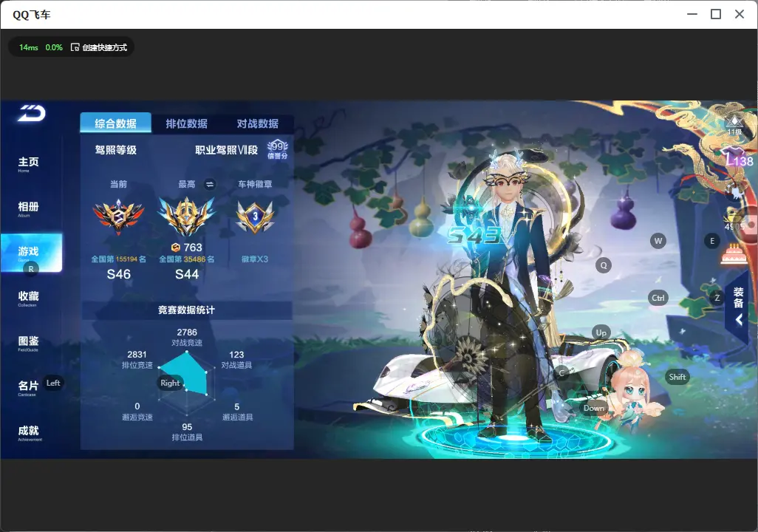This screenshot has width=758, height=532.
Task: Click the Ctrl key overlay button
Action: click(658, 298)
